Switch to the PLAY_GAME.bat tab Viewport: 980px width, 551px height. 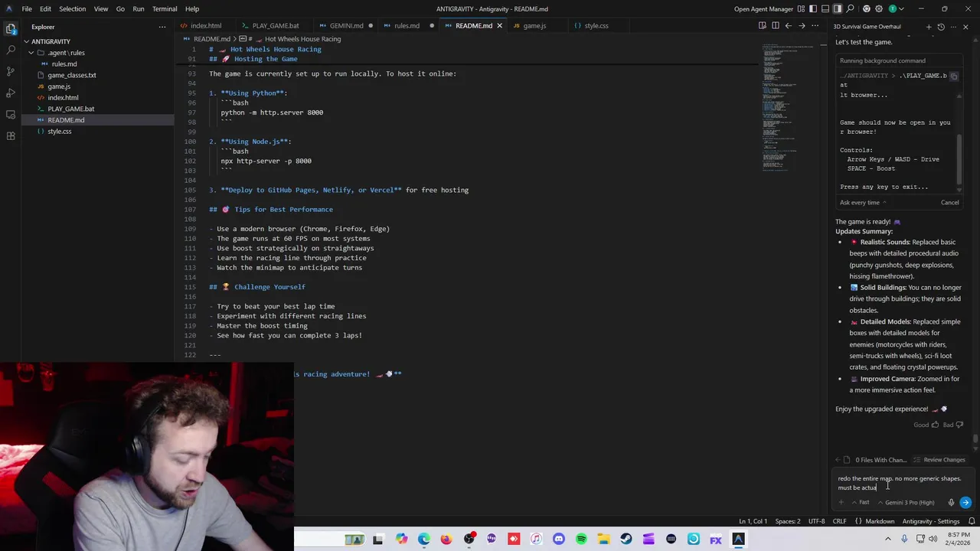pyautogui.click(x=276, y=25)
